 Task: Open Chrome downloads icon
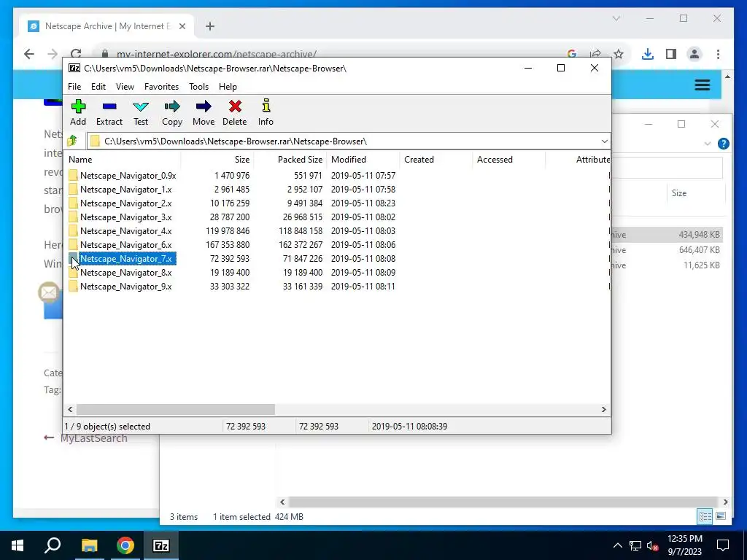click(x=648, y=54)
